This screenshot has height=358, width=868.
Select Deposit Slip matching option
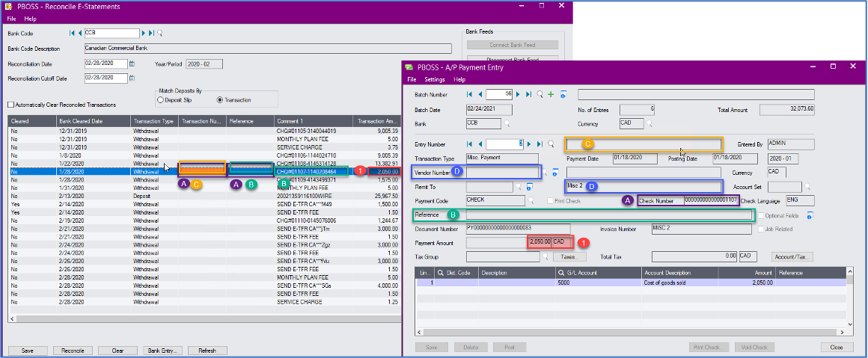tap(161, 100)
